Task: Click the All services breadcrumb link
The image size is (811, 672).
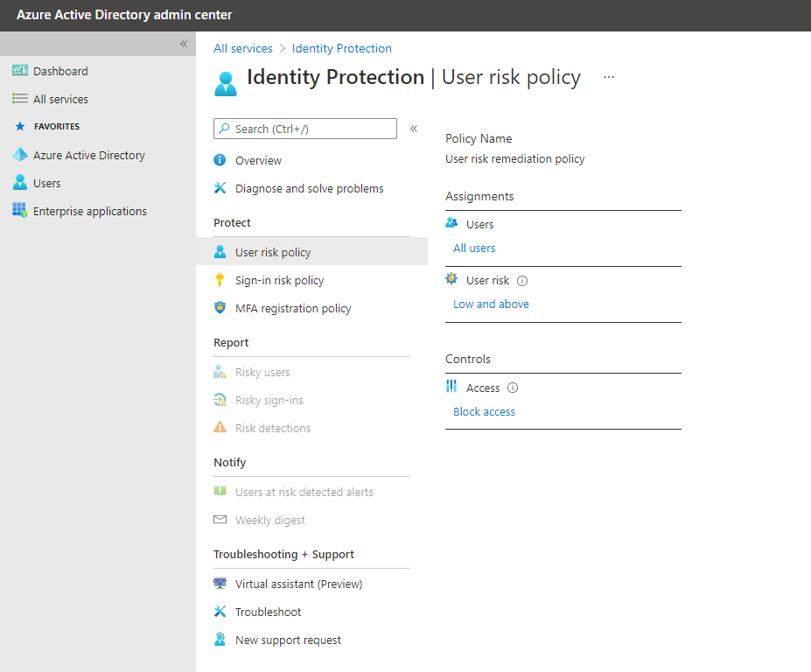Action: coord(243,48)
